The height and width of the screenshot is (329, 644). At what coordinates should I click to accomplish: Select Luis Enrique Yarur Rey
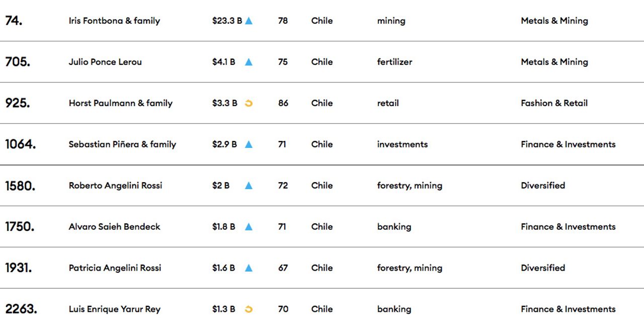click(114, 309)
